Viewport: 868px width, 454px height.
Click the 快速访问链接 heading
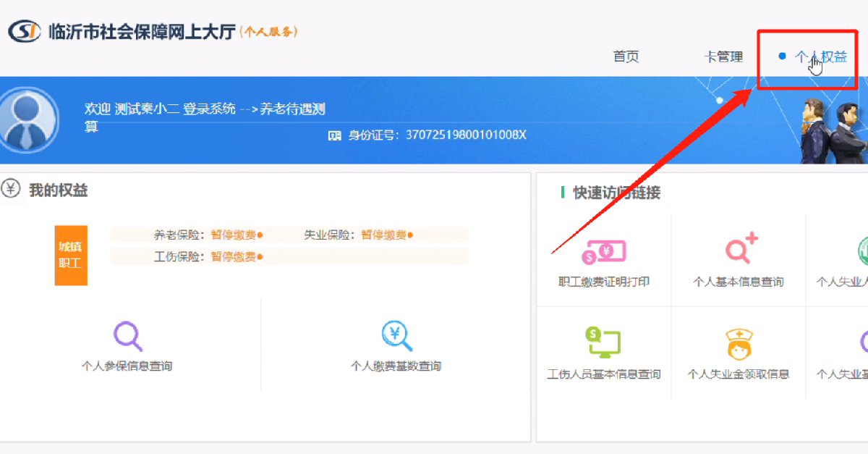coord(616,193)
